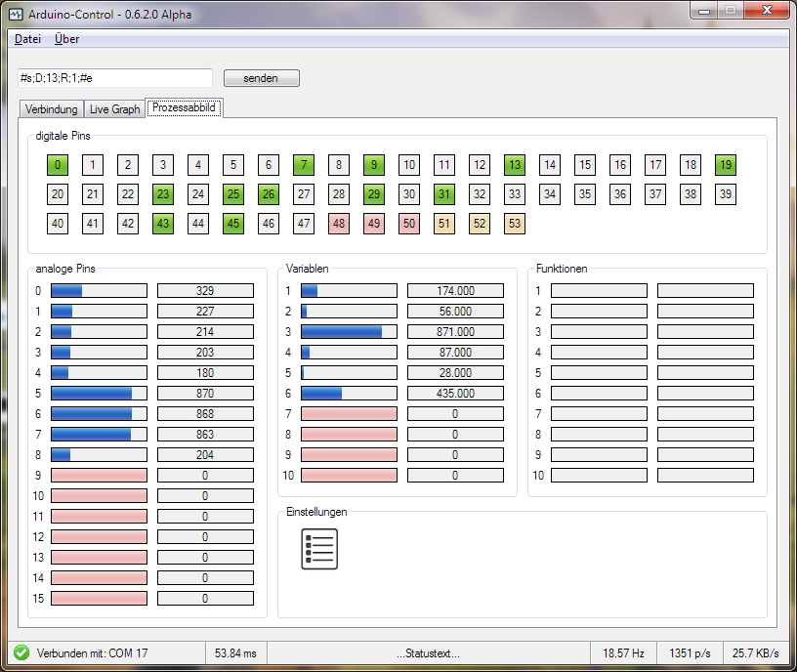This screenshot has width=797, height=672.
Task: Toggle digital pin 0
Action: (58, 165)
